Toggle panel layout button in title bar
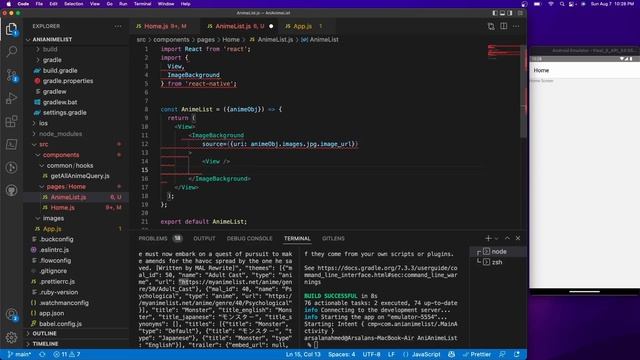Image resolution: width=640 pixels, height=360 pixels. click(x=502, y=13)
